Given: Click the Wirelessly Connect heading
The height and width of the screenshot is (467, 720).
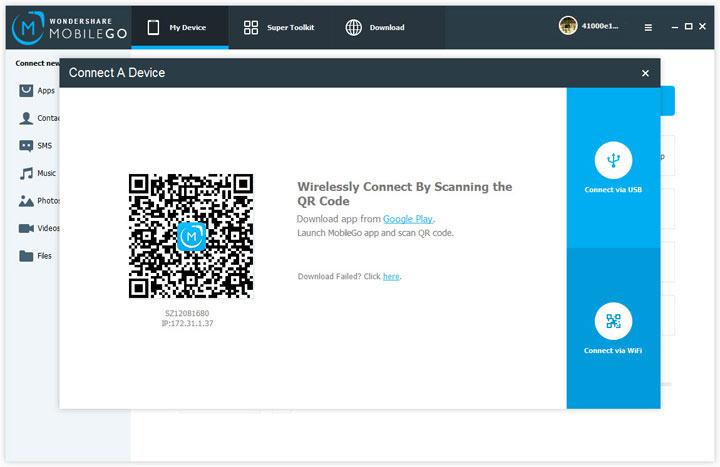Looking at the screenshot, I should coord(405,194).
